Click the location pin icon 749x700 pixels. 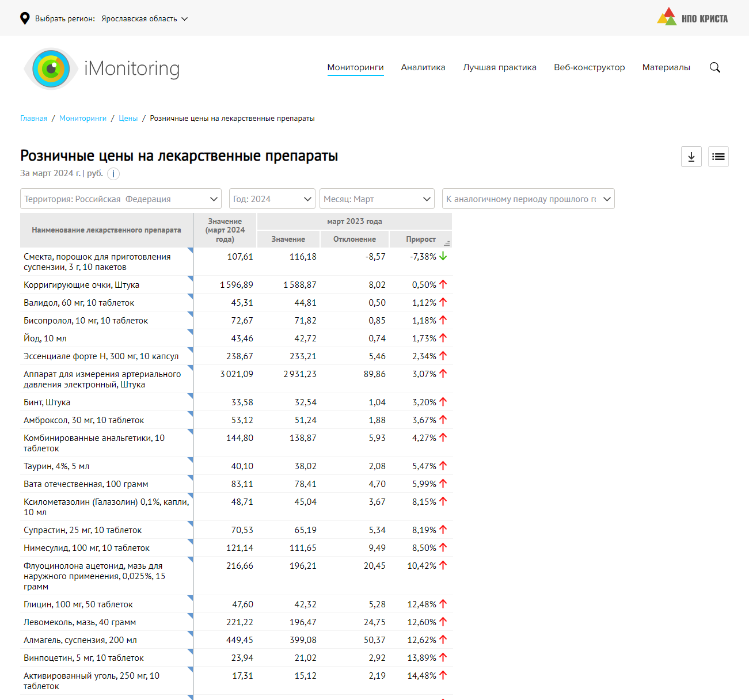[x=25, y=18]
